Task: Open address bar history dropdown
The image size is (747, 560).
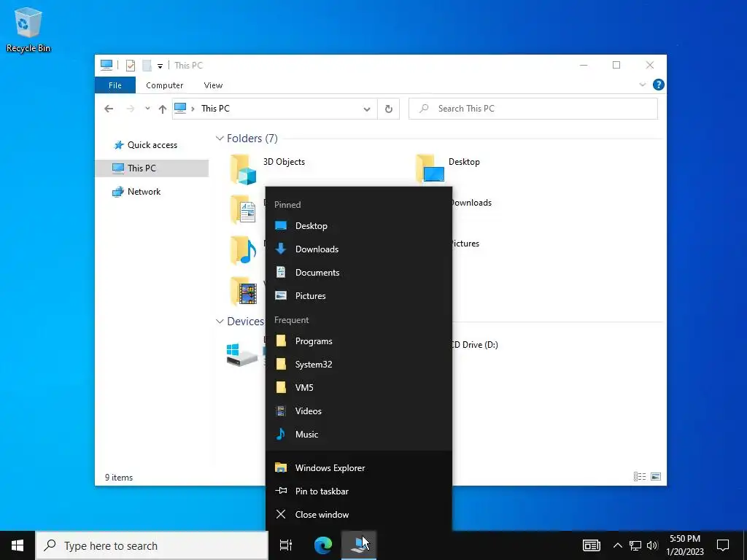Action: [367, 109]
